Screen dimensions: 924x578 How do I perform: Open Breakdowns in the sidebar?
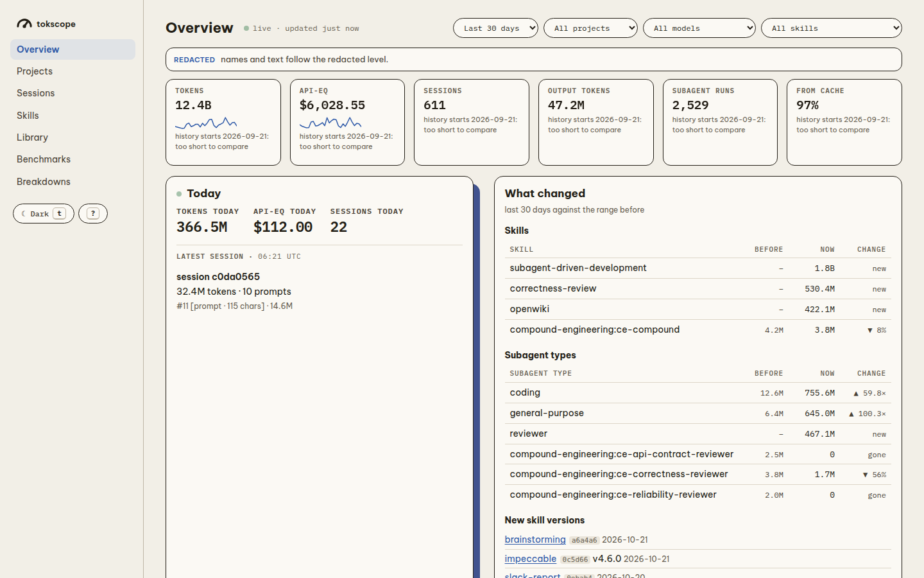click(73, 182)
